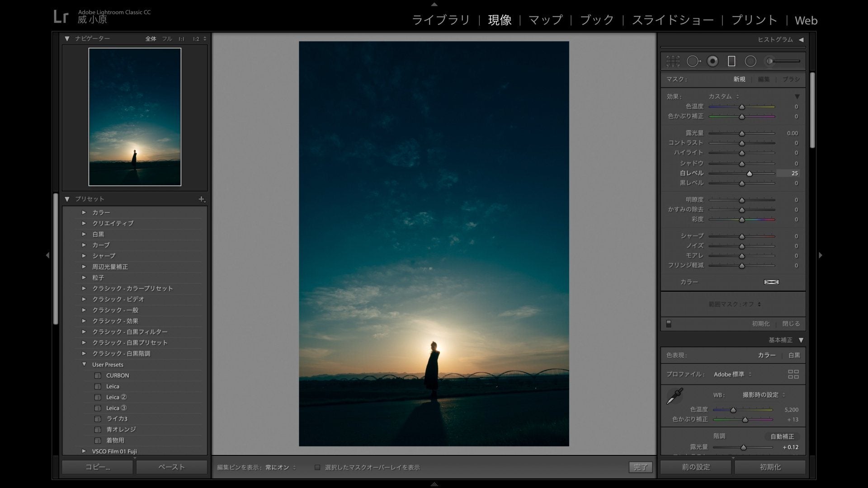This screenshot has height=488, width=868.
Task: Toggle top module bar arrow
Action: coord(434,5)
